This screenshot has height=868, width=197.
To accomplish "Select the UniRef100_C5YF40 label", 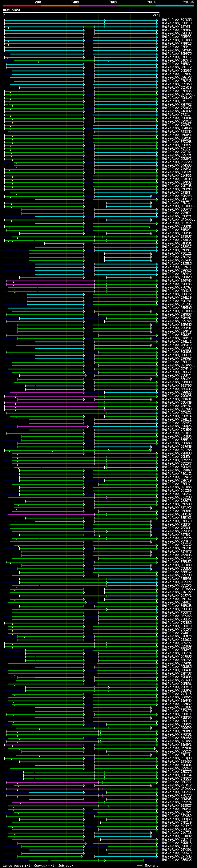I will (177, 369).
